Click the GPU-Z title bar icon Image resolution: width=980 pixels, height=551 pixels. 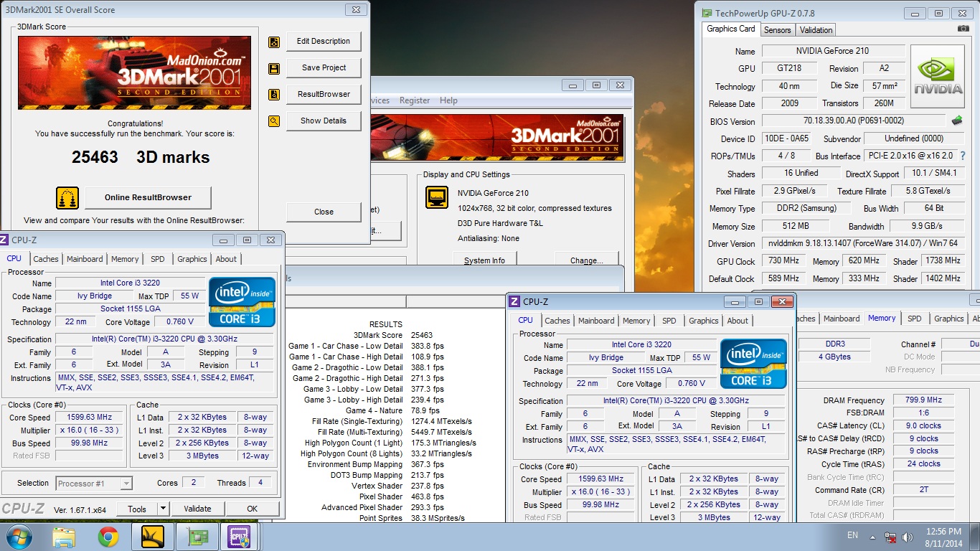tap(707, 13)
